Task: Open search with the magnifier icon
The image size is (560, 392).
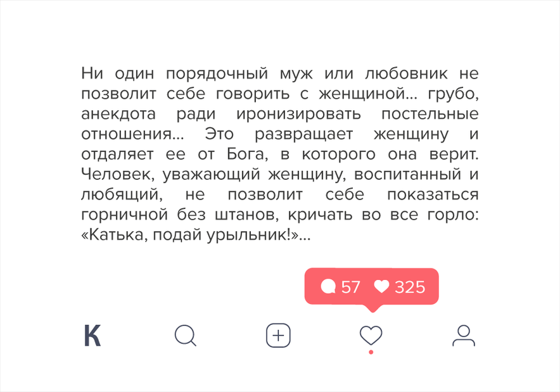Action: pyautogui.click(x=186, y=336)
